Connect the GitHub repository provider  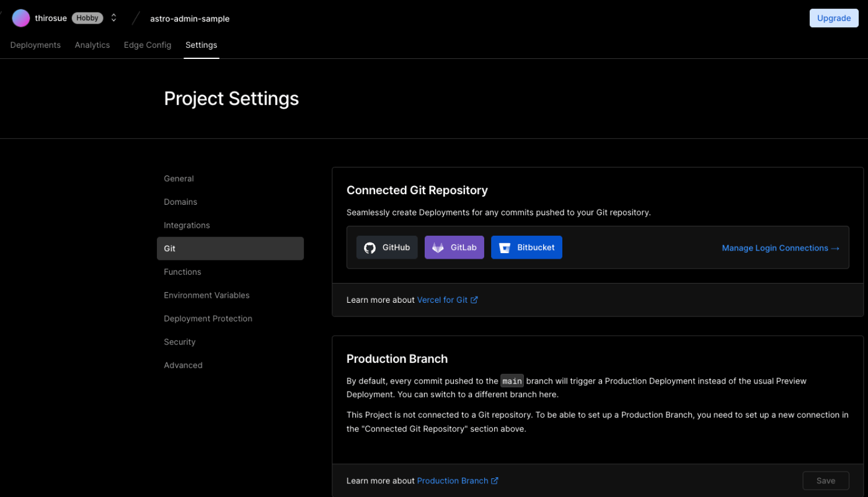click(387, 248)
